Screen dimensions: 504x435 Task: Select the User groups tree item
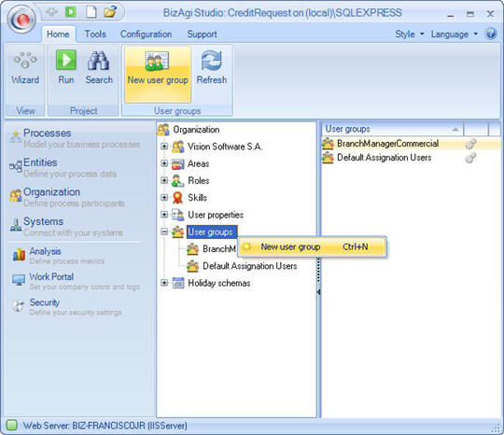tap(212, 232)
